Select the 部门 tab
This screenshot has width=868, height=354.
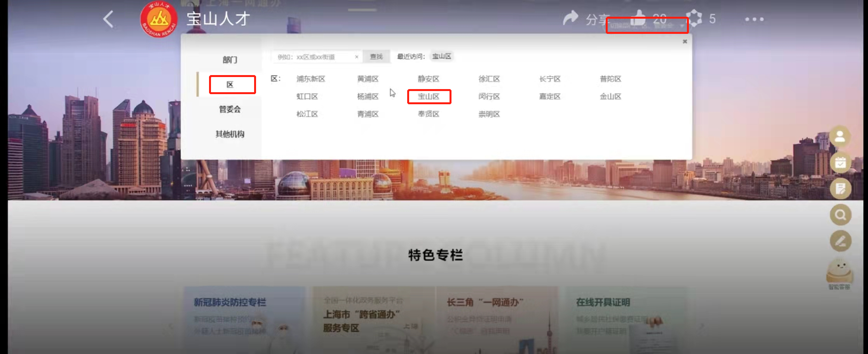[x=230, y=60]
